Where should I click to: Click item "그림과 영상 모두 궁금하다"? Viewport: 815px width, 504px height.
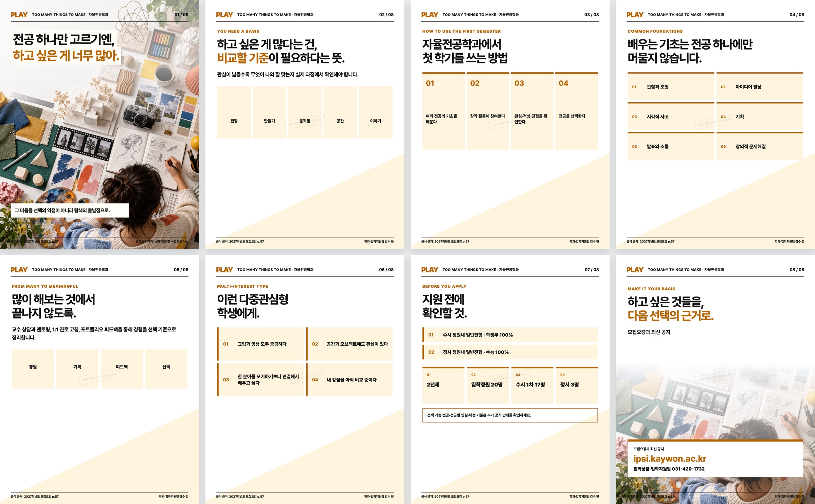coord(260,344)
